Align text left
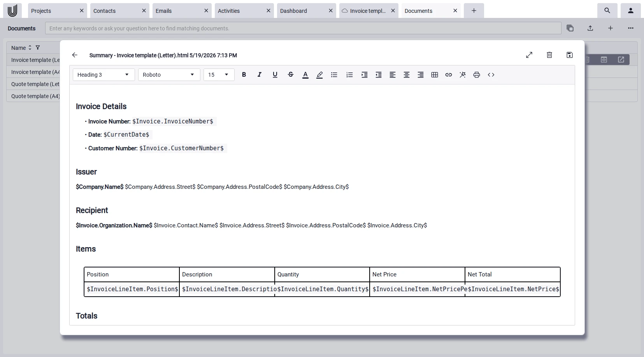 [x=393, y=75]
